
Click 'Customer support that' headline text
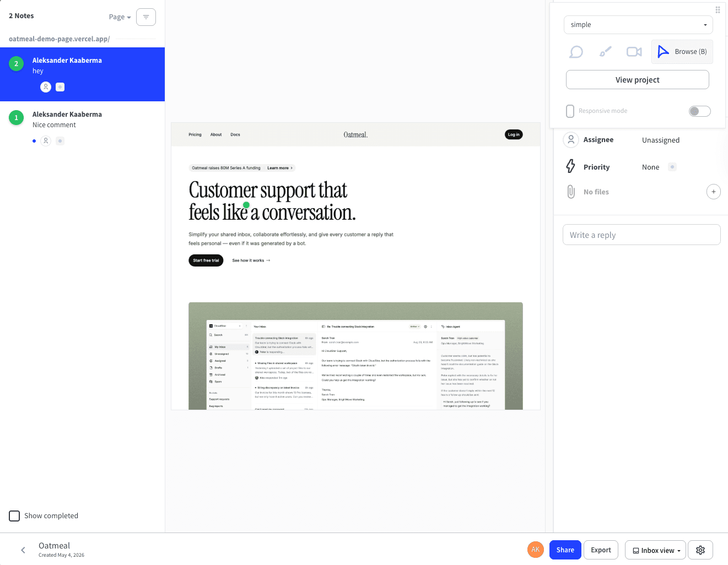click(268, 191)
